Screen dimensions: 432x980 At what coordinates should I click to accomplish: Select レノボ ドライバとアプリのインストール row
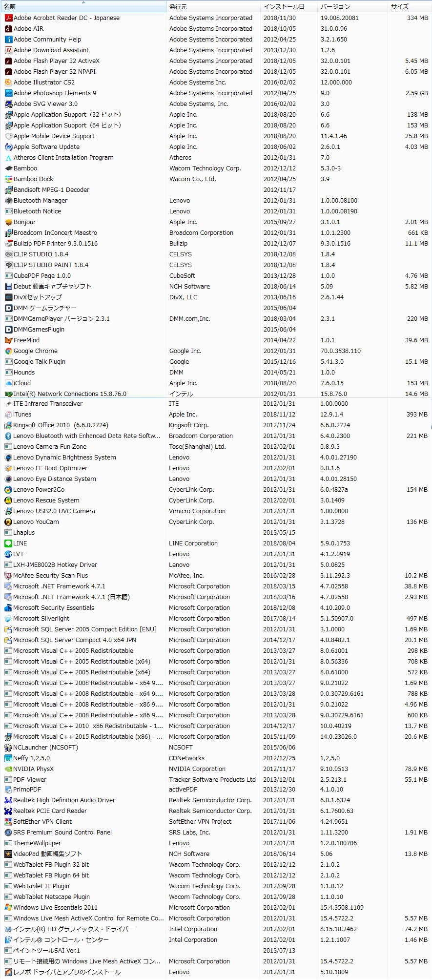click(216, 972)
